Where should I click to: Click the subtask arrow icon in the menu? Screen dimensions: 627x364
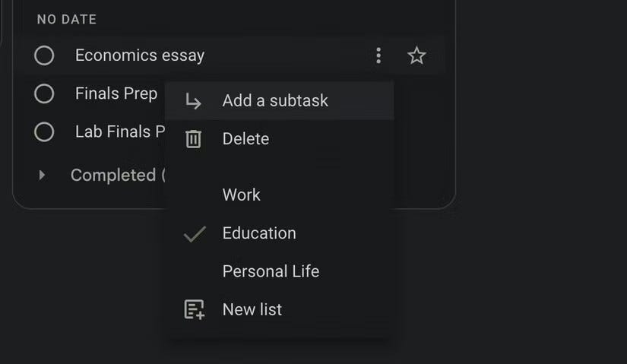(x=194, y=101)
